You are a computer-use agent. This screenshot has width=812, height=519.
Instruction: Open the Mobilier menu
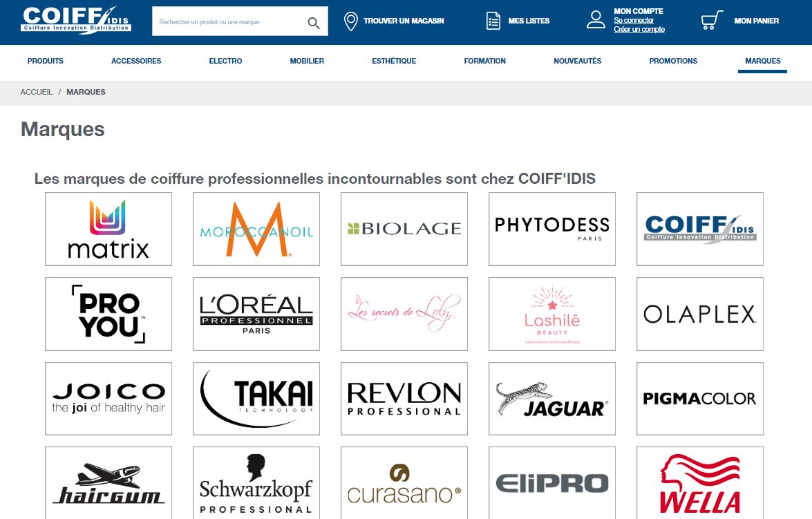click(307, 61)
